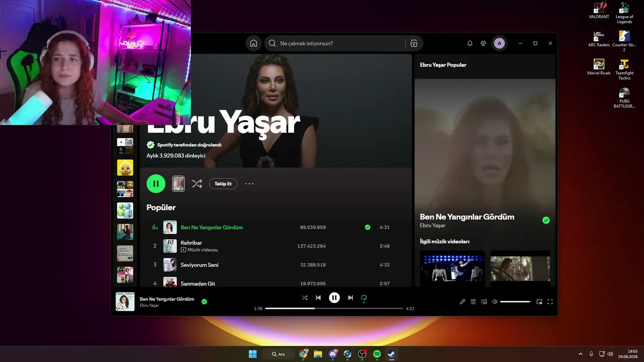Toggle repeat in the player bar

pyautogui.click(x=364, y=298)
